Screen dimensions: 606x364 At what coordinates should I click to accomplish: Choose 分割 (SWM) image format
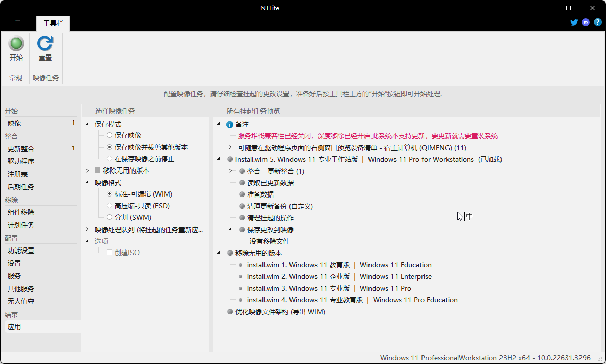110,217
